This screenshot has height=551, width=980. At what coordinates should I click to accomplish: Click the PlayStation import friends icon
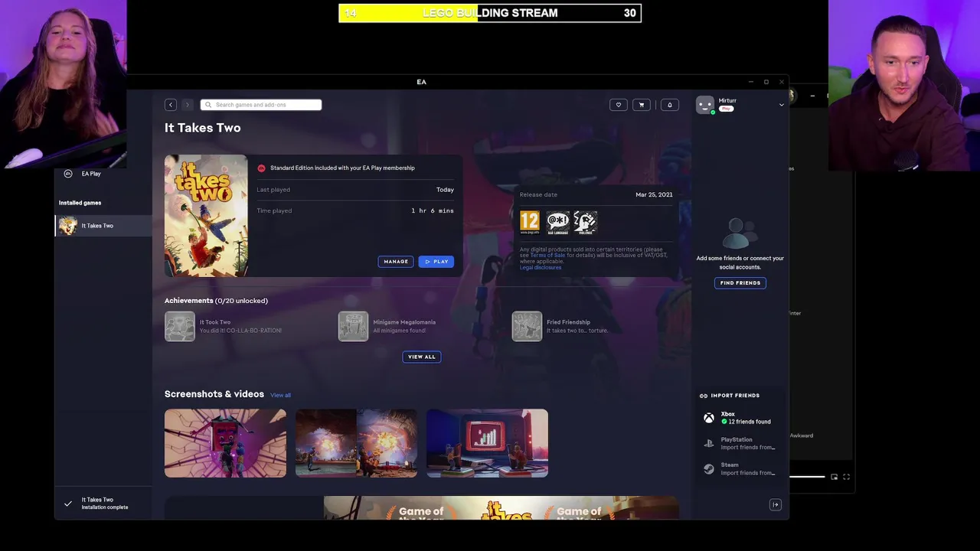[x=709, y=443]
